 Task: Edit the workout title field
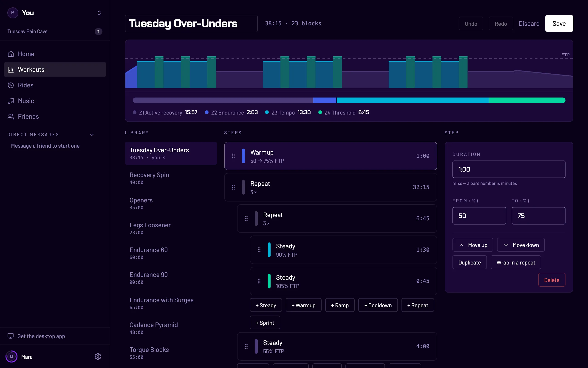point(191,24)
